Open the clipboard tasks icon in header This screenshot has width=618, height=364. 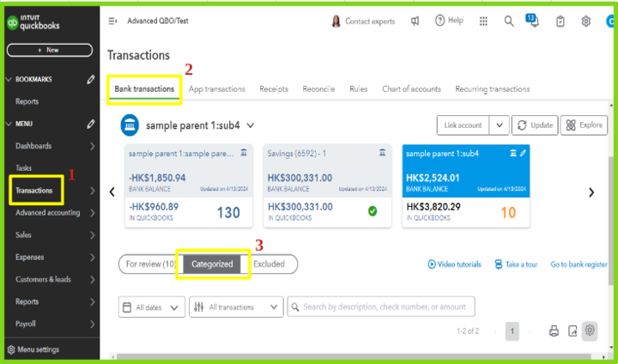coord(560,21)
